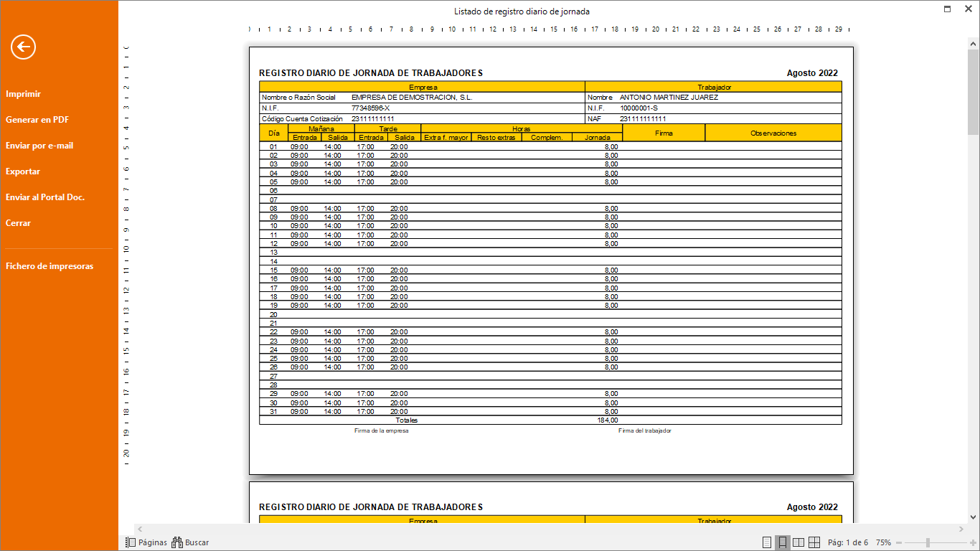Click day 01 row number
980x551 pixels.
point(273,146)
